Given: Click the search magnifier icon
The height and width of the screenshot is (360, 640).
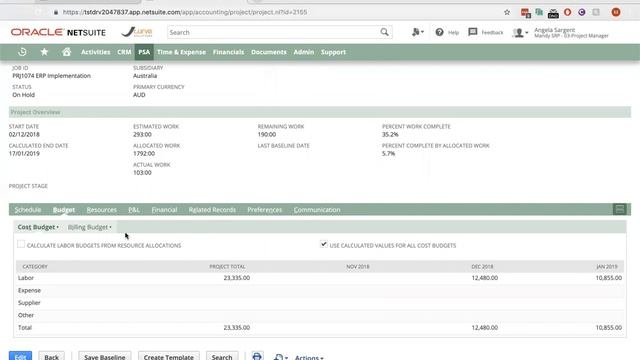Looking at the screenshot, I should point(384,32).
